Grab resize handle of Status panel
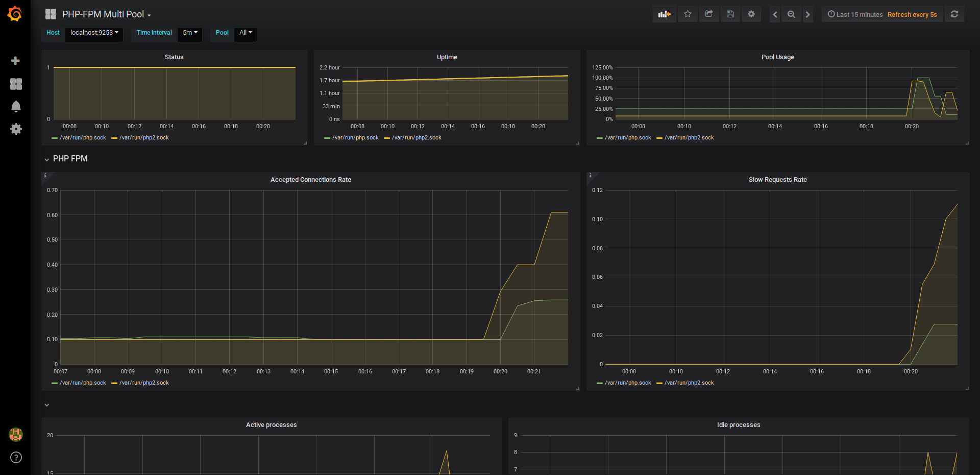Screen dimensions: 980x475 point(305,143)
